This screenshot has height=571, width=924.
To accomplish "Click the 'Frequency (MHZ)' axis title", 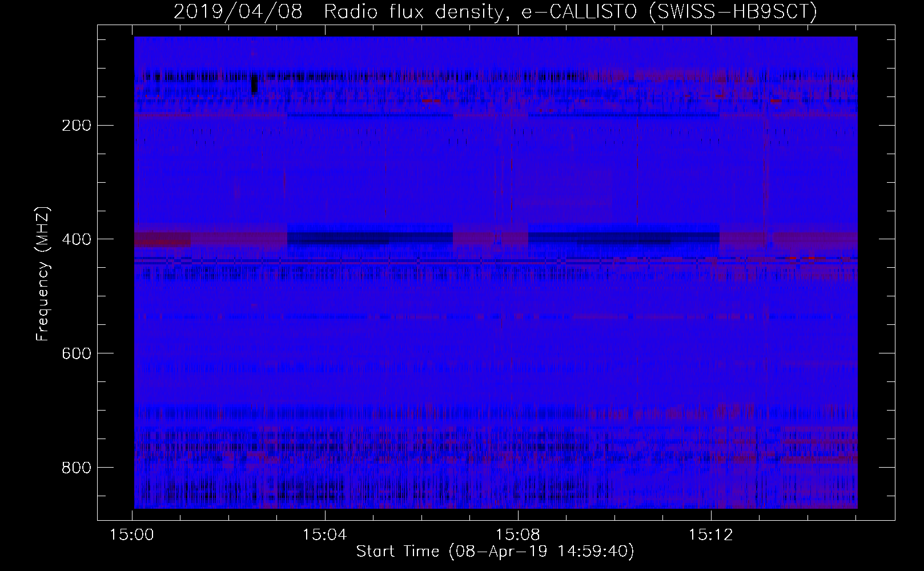I will pos(43,274).
